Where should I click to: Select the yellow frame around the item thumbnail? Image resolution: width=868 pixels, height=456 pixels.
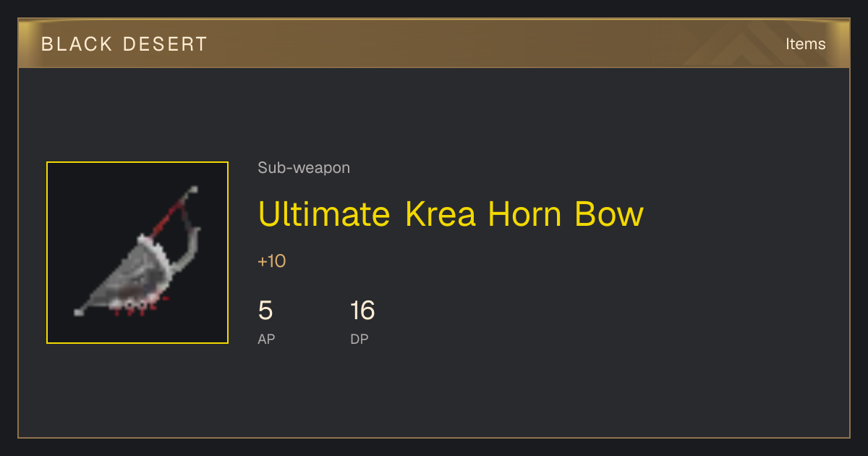(x=137, y=253)
